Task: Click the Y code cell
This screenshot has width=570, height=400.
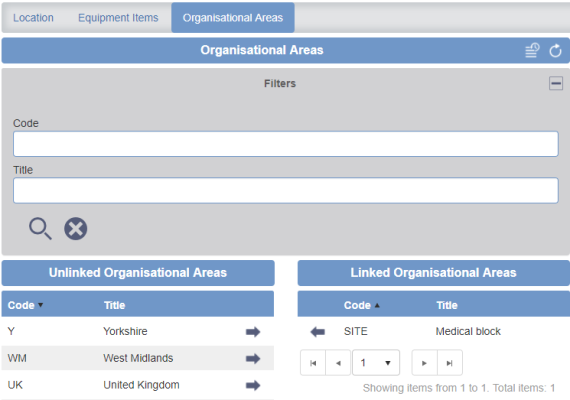Action: point(11,331)
